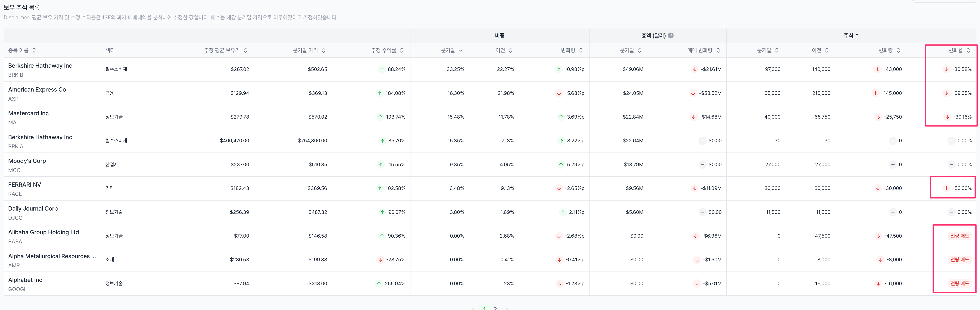The width and height of the screenshot is (980, 310).
Task: Click the help icon next to 총액 (달러)
Action: tap(671, 35)
